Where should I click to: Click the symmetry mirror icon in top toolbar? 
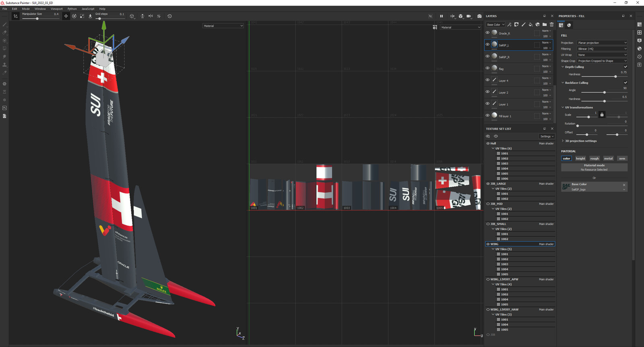151,16
